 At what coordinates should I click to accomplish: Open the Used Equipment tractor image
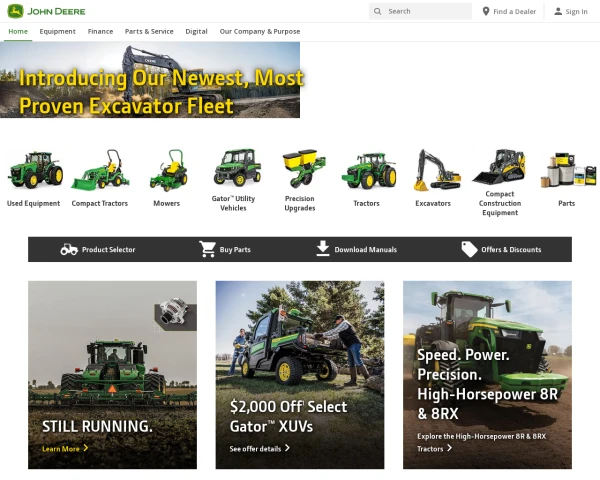coord(35,170)
